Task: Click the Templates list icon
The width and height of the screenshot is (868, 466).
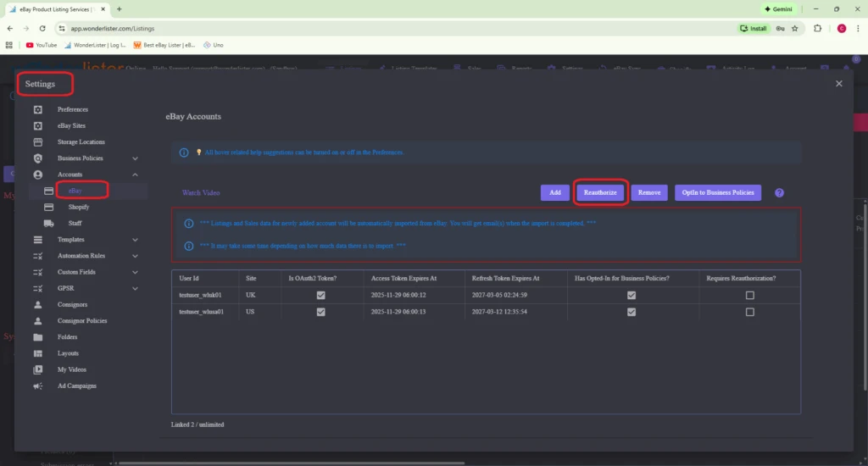Action: (x=37, y=240)
